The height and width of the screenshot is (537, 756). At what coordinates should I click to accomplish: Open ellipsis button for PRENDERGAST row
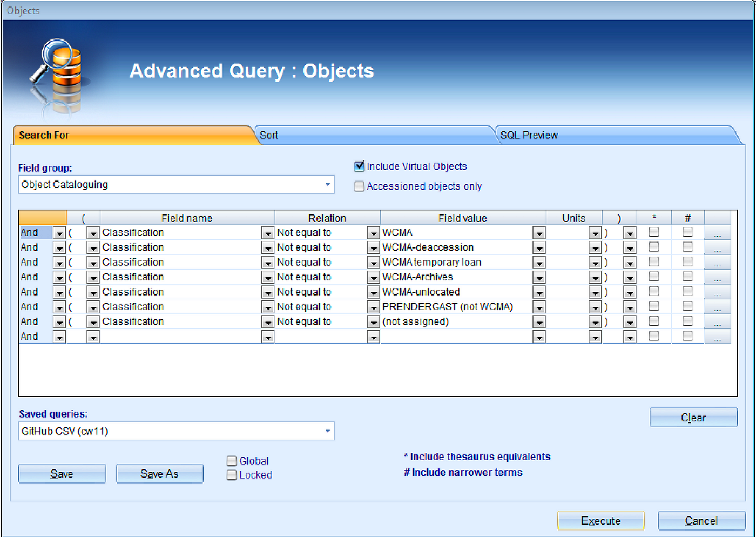[718, 307]
